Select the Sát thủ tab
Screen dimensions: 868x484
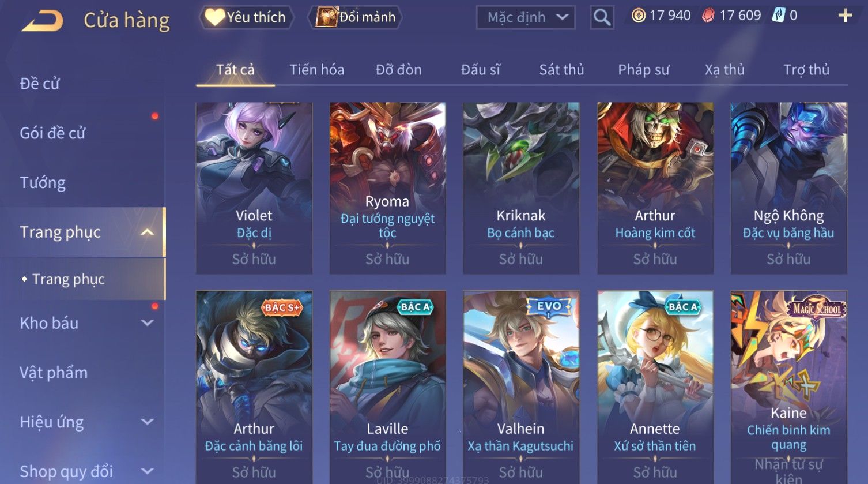tap(561, 70)
